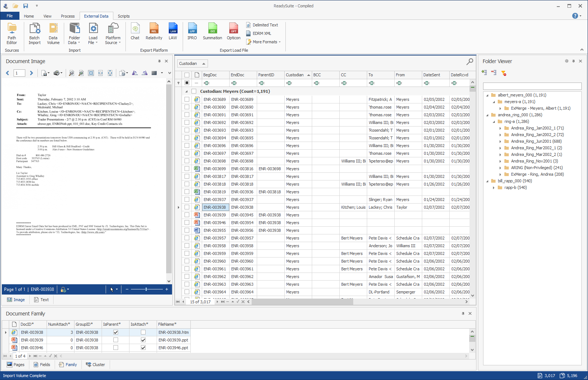This screenshot has height=380, width=588.
Task: Fit document image to width
Action: (x=101, y=73)
